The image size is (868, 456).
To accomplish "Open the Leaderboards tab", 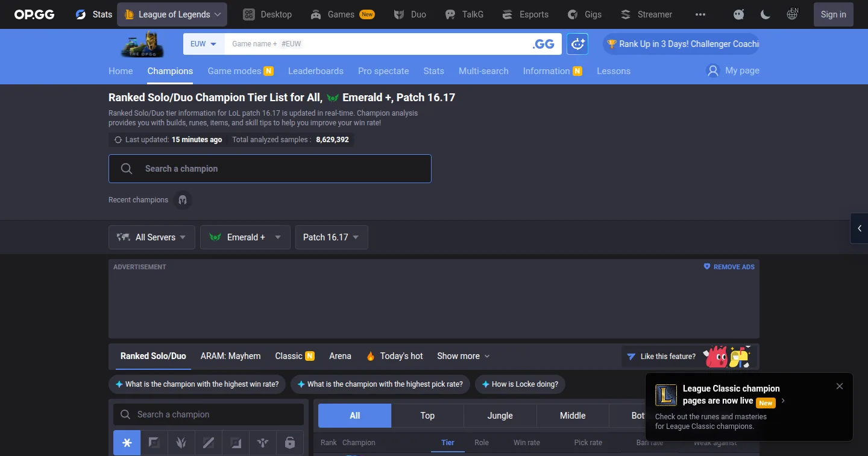I will click(x=316, y=71).
